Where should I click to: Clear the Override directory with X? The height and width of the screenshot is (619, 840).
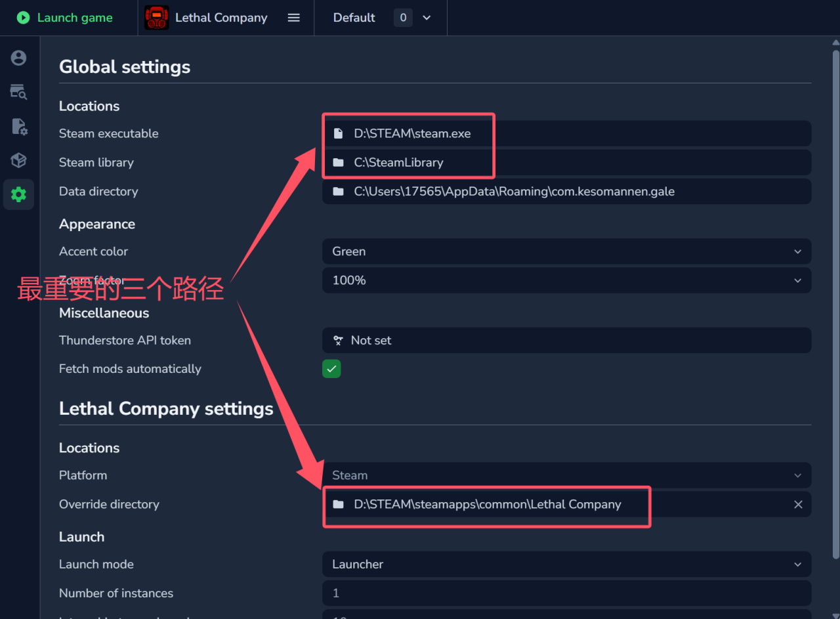798,504
